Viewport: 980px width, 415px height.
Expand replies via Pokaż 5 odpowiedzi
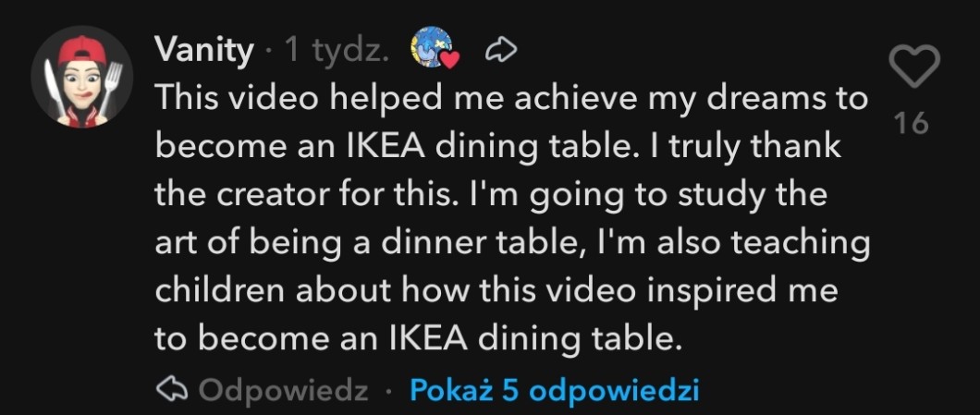[553, 390]
